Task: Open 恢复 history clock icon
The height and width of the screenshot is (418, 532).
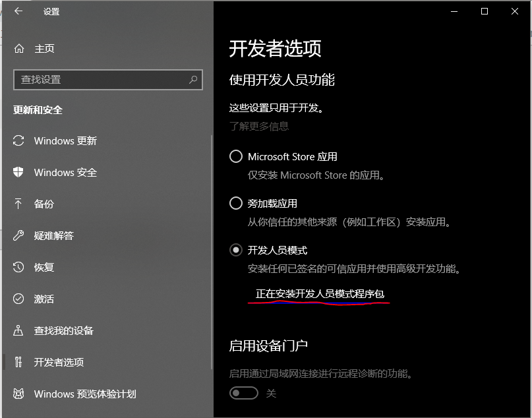Action: tap(18, 267)
